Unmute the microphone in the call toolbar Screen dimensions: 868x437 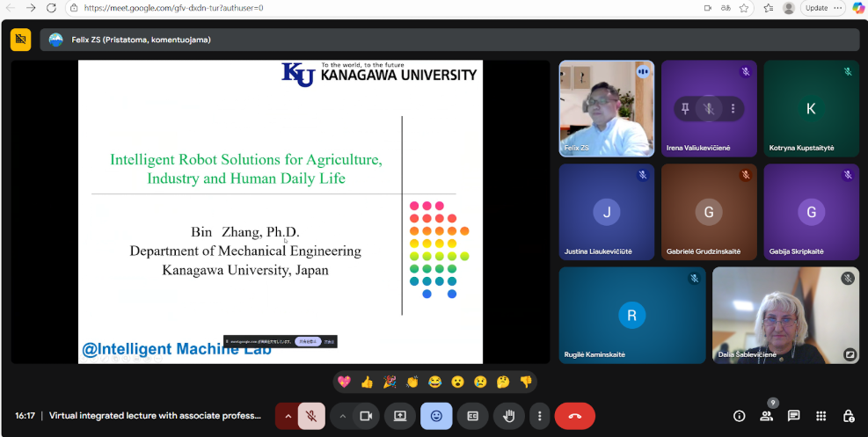coord(311,416)
